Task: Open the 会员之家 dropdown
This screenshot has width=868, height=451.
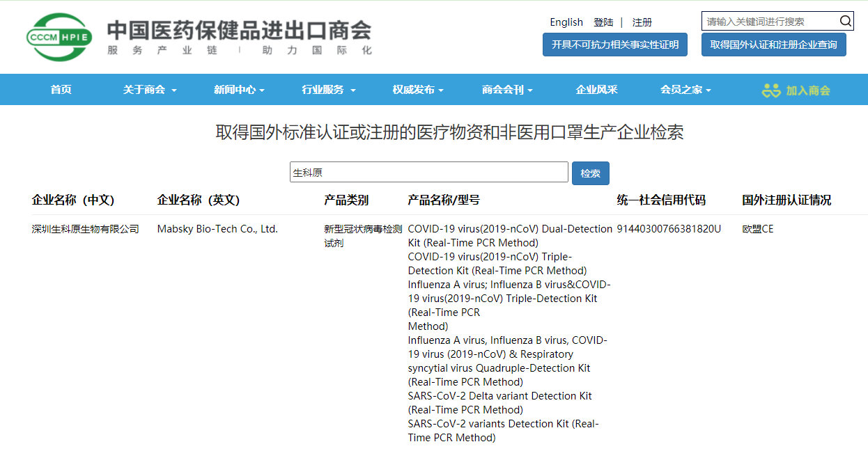Action: [685, 90]
